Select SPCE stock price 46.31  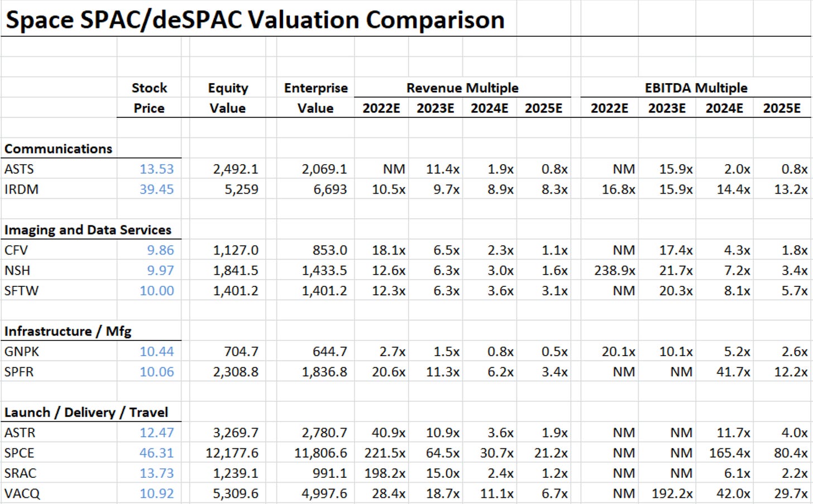pos(156,453)
